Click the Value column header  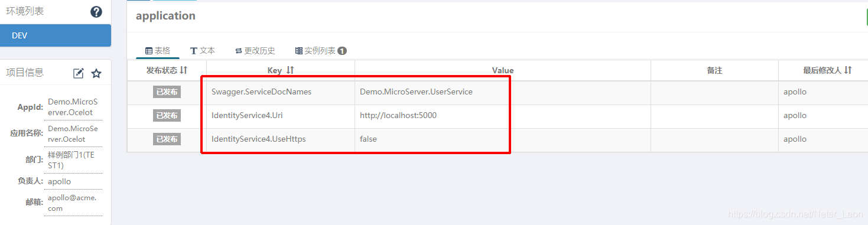click(x=503, y=70)
